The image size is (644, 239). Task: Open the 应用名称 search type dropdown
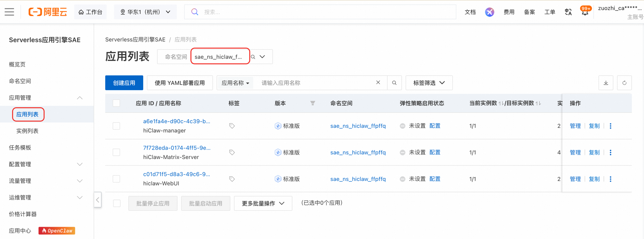tap(235, 83)
